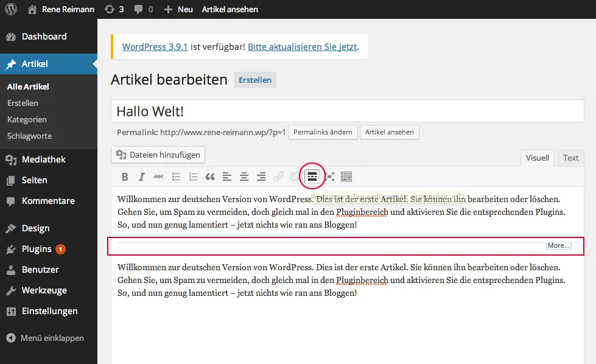Viewport: 596px width, 364px height.
Task: Follow the WordPress 3.9.1 link
Action: [x=155, y=47]
